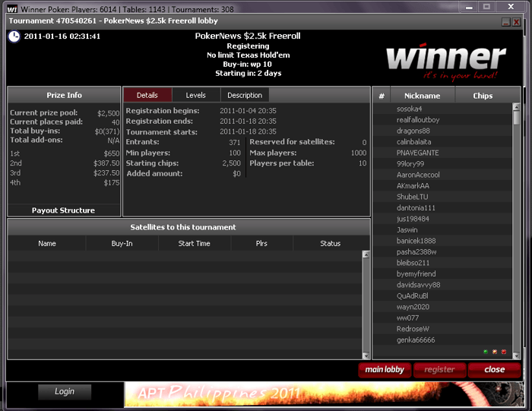Sort satellites by Status column

click(330, 243)
